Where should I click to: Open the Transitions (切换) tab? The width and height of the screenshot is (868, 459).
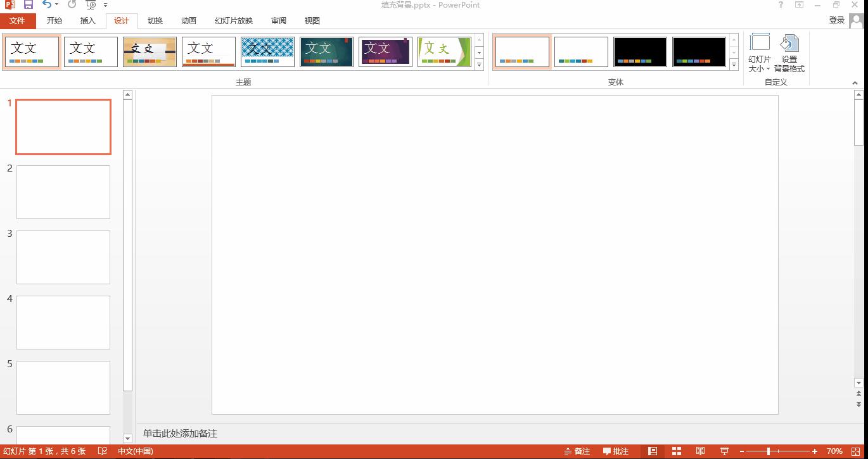155,20
